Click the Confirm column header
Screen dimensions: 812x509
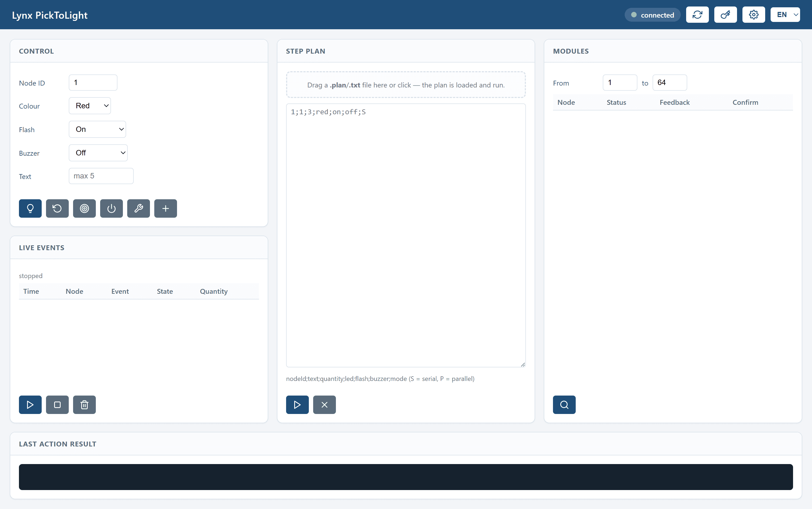pos(745,102)
